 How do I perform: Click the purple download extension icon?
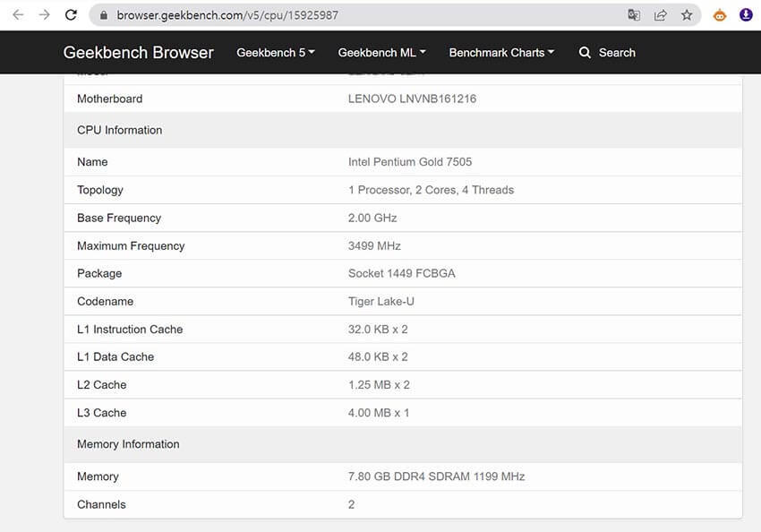coord(746,15)
